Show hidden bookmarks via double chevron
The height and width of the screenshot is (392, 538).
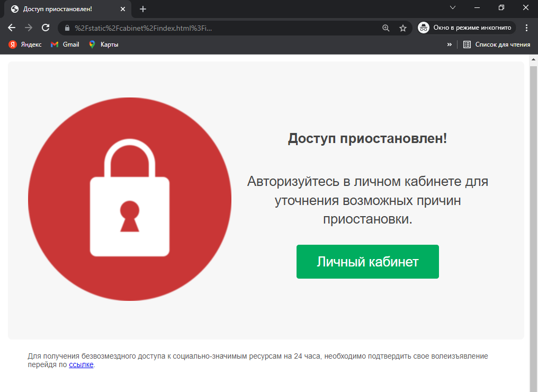450,44
